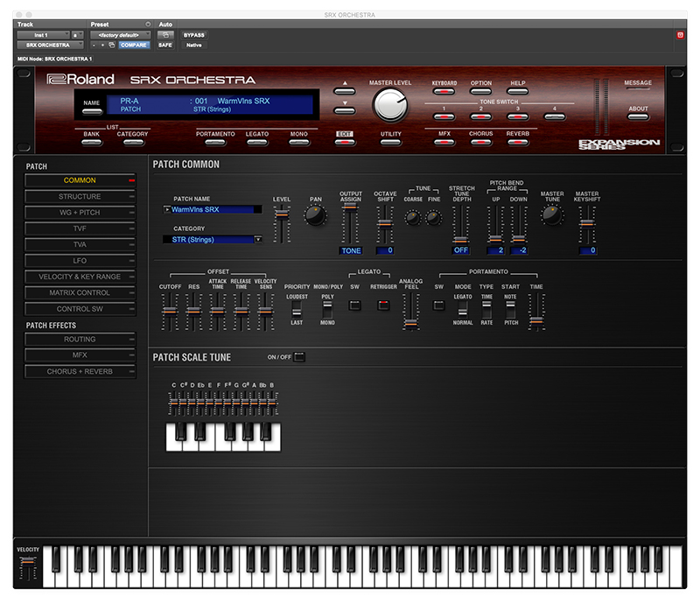Click the Category list button
This screenshot has height=604, width=700.
click(134, 143)
